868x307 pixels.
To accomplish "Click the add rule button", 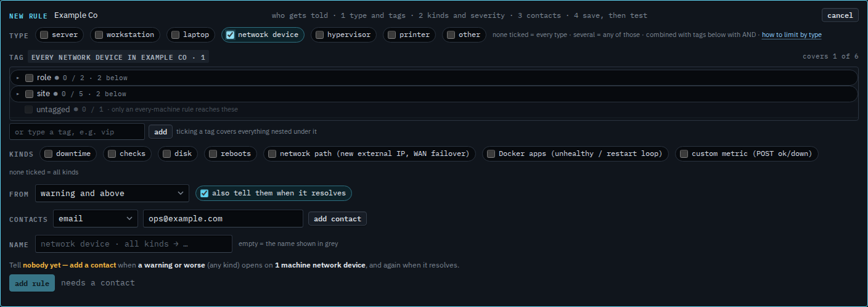I will coord(32,283).
